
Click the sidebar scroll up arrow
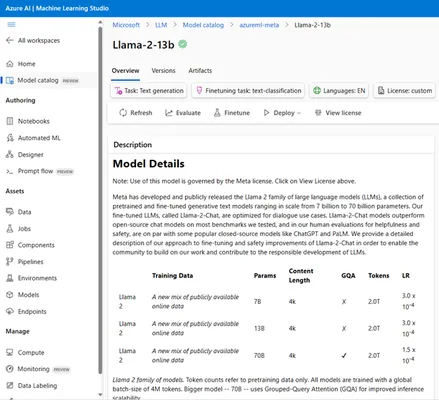[x=100, y=22]
